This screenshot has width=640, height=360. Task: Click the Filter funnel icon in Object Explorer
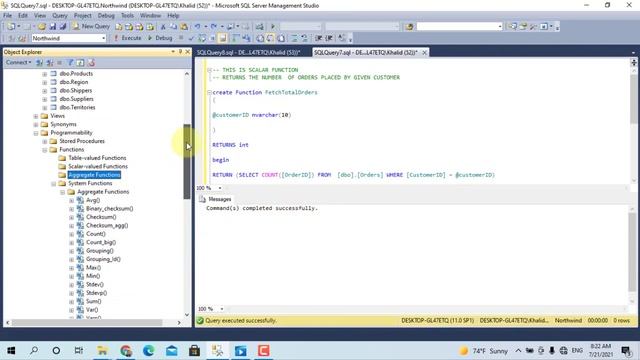70,62
